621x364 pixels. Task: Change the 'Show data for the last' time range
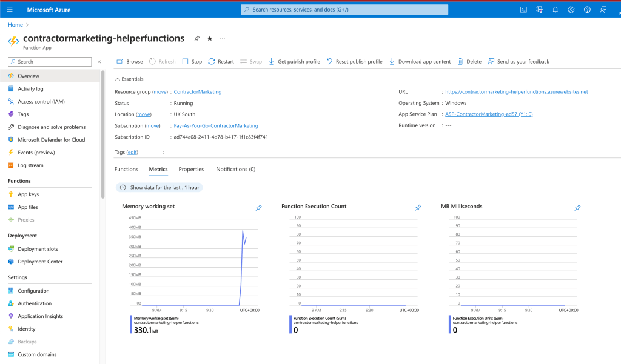(159, 187)
